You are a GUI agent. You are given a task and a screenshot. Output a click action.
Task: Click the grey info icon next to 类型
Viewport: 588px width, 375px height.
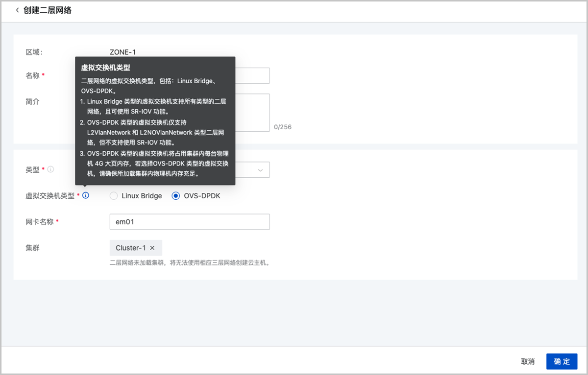(x=50, y=169)
